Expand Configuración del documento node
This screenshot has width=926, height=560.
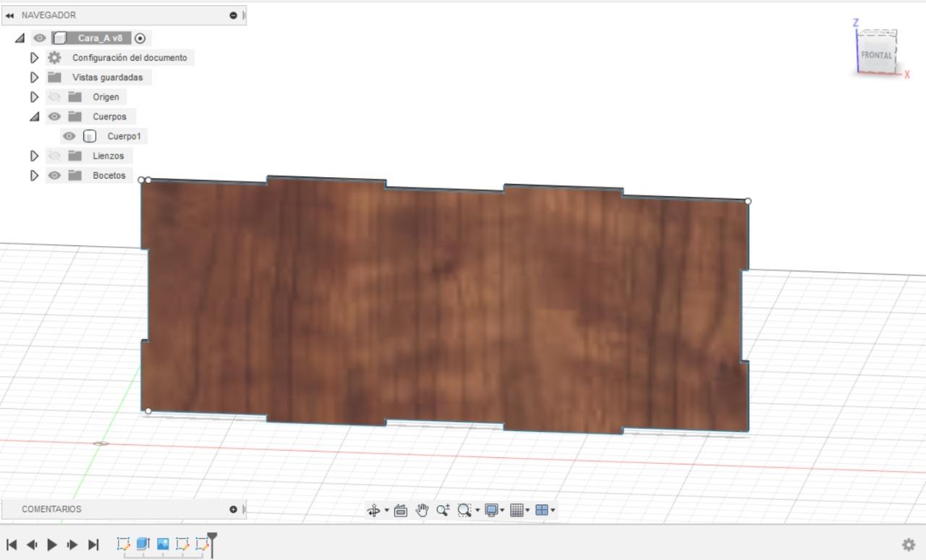point(34,58)
